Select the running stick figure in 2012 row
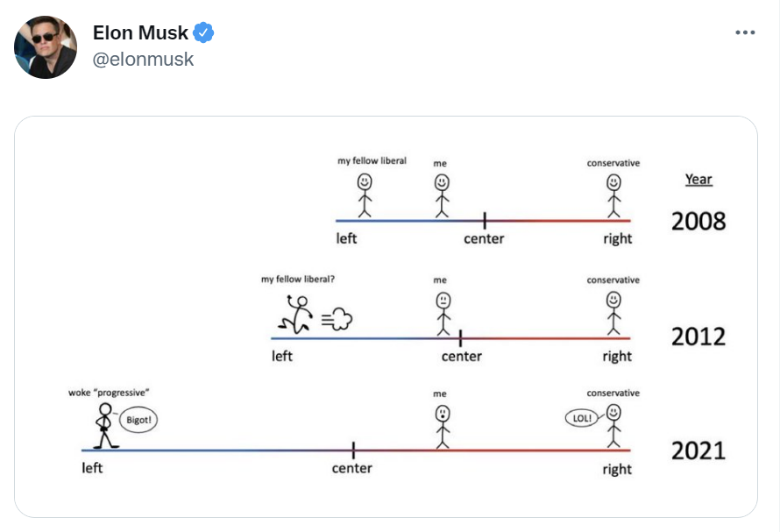Viewport: 780px width, 532px height. pyautogui.click(x=295, y=315)
